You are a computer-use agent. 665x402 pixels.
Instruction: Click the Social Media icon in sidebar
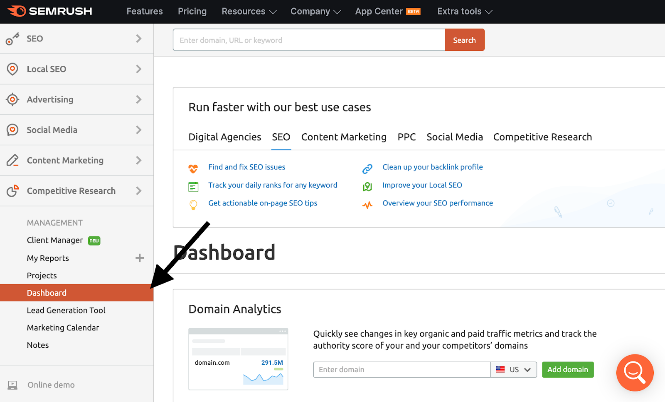[x=12, y=130]
